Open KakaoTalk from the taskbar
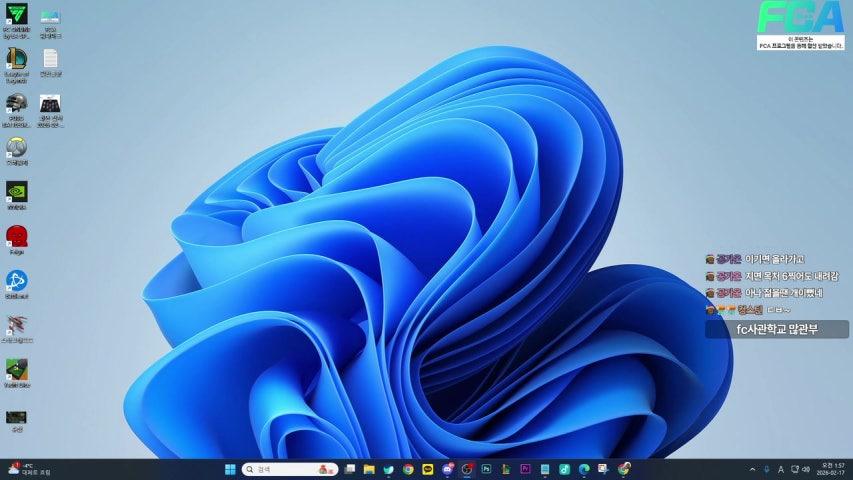This screenshot has width=853, height=480. 428,469
